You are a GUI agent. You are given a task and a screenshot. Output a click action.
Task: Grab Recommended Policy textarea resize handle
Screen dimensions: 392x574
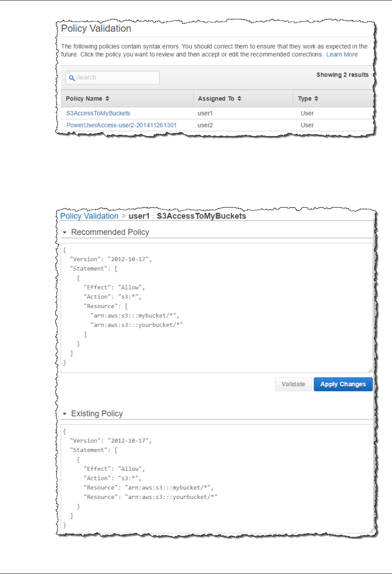(x=370, y=370)
